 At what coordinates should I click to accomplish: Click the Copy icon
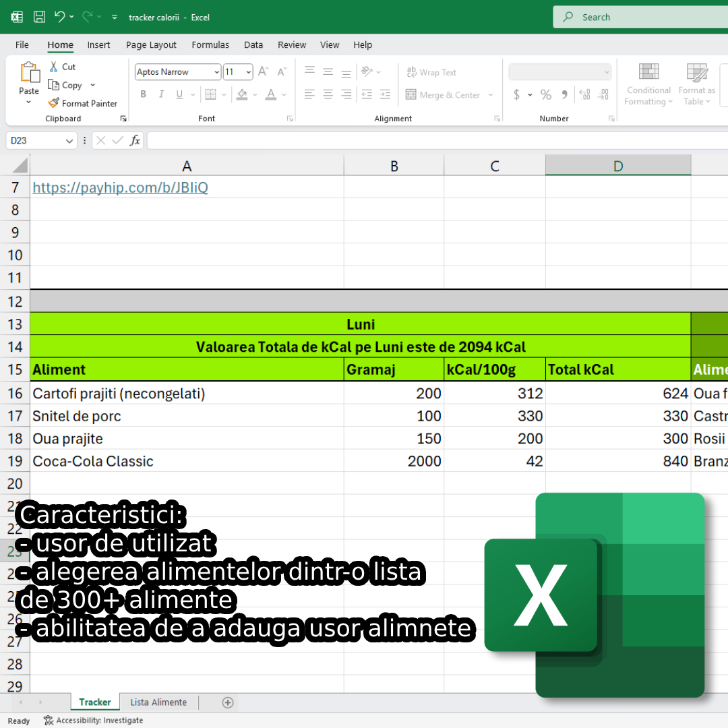(x=54, y=85)
